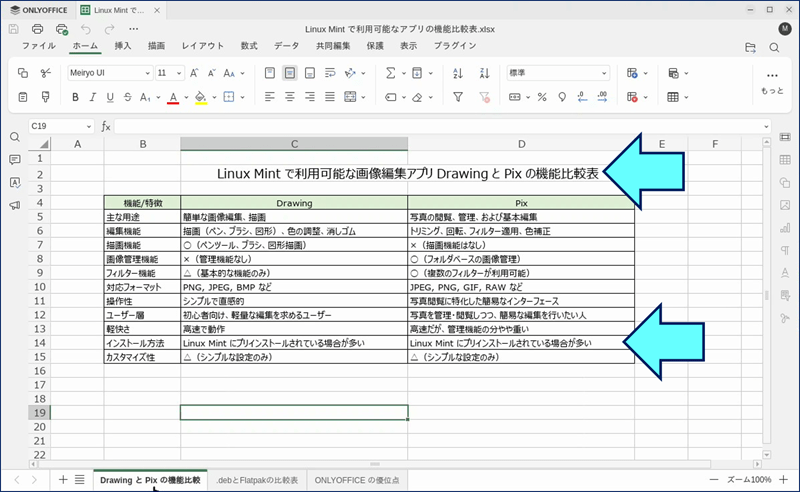The image size is (800, 492).
Task: Click the Paste icon
Action: click(x=23, y=97)
